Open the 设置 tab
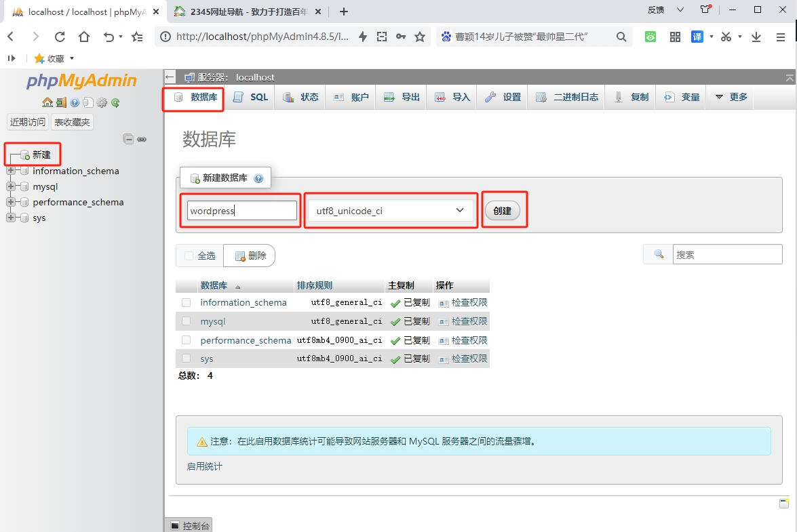Image resolution: width=797 pixels, height=532 pixels. pos(503,97)
